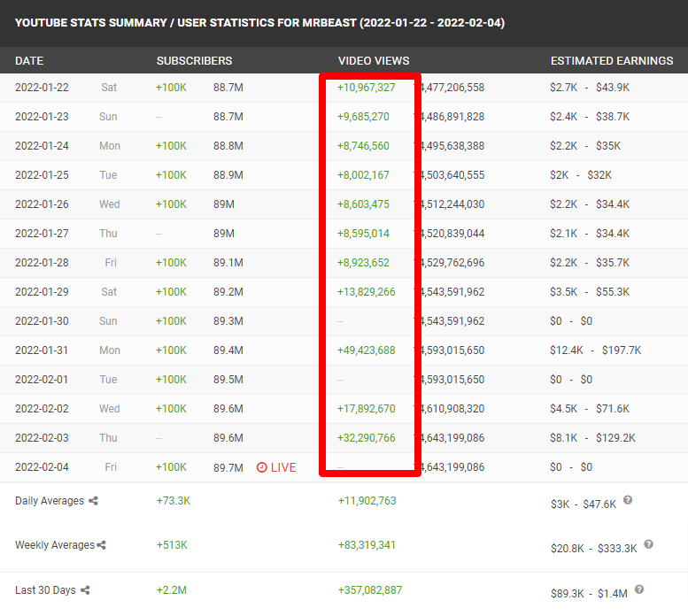Click daily average subscribers +73.3K
This screenshot has width=688, height=616.
pyautogui.click(x=174, y=501)
